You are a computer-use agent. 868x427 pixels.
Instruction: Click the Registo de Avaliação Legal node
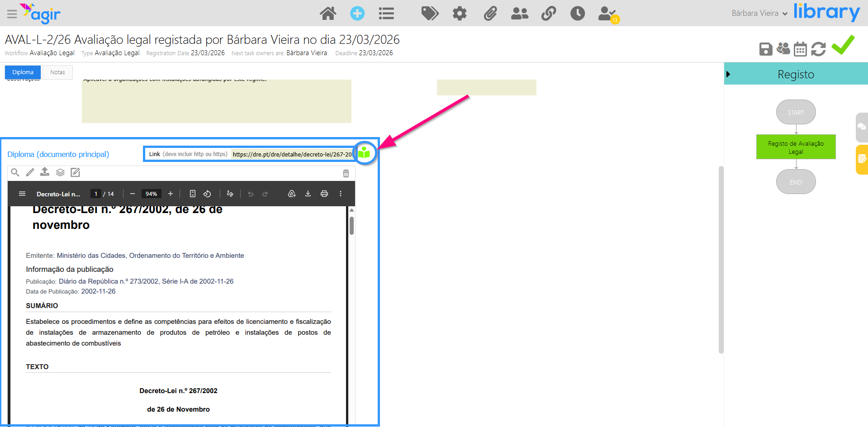pos(796,147)
